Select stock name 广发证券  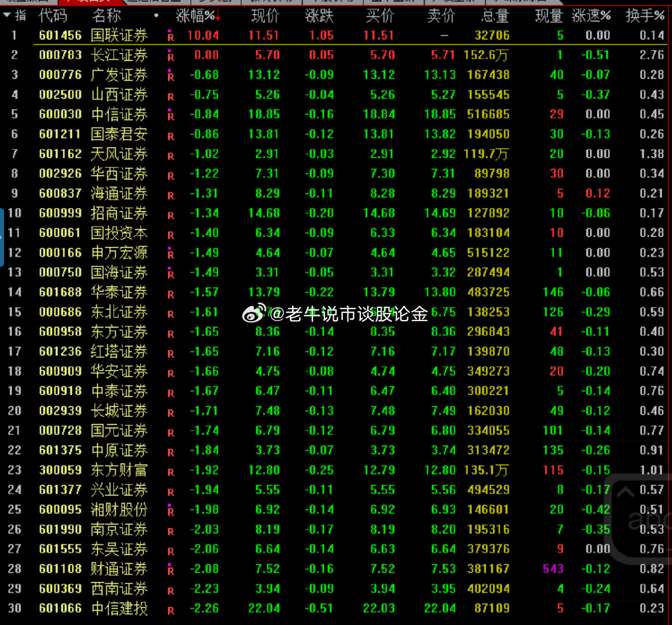pyautogui.click(x=119, y=75)
